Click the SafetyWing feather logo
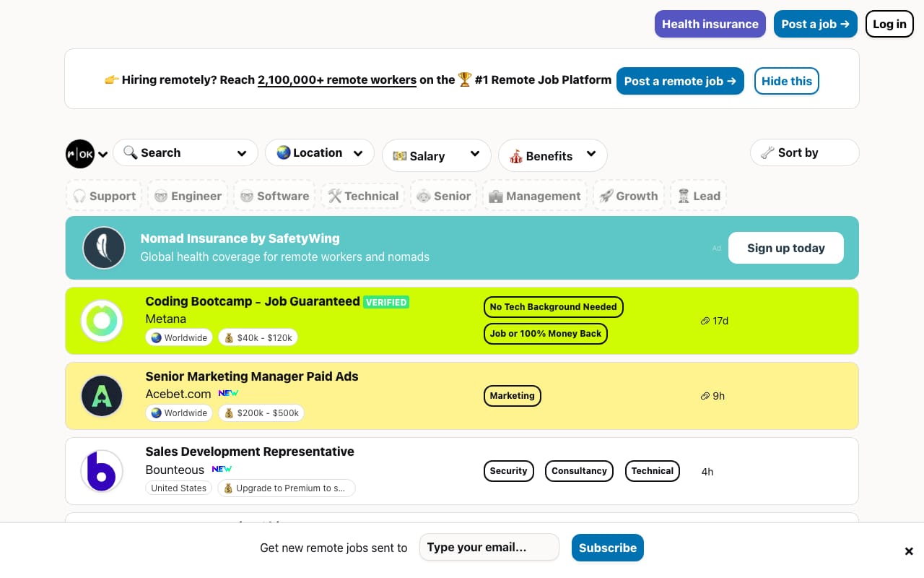Screen dimensions: 924x578 (104, 248)
